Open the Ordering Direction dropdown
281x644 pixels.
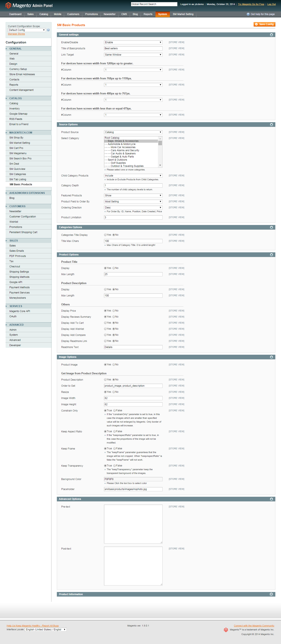pos(133,207)
